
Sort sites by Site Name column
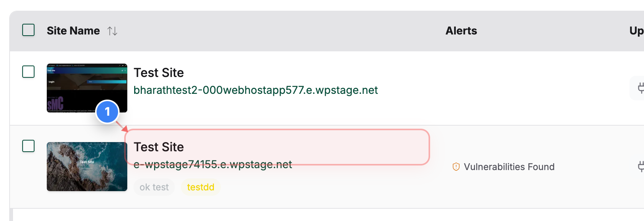coord(73,31)
